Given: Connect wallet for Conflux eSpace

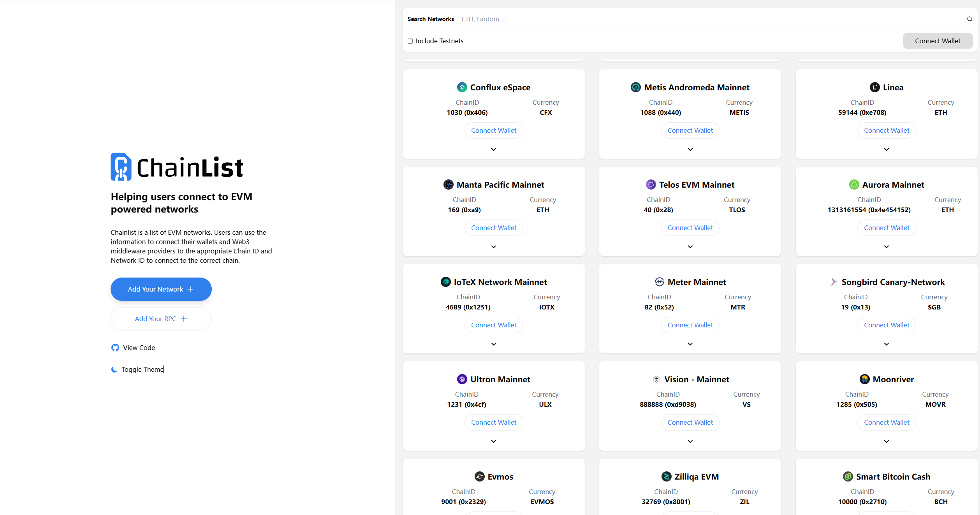Looking at the screenshot, I should (x=494, y=130).
